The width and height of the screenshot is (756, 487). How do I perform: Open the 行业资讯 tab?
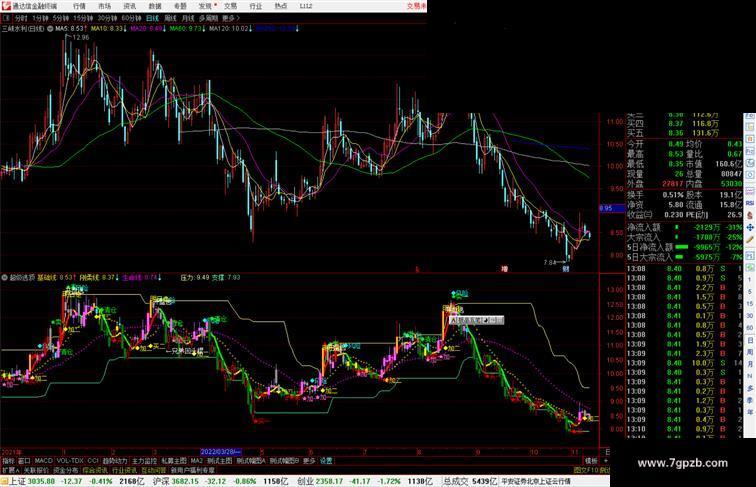pos(124,470)
